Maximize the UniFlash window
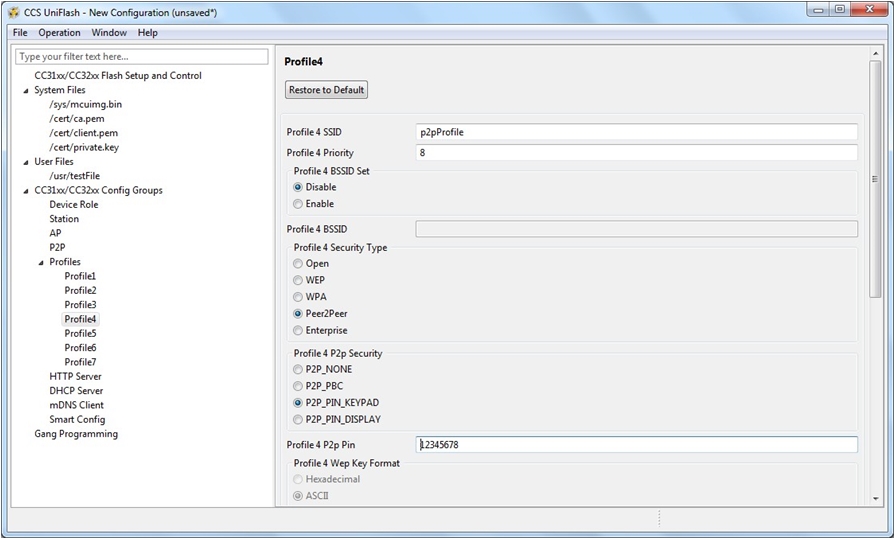895x539 pixels. (x=839, y=10)
